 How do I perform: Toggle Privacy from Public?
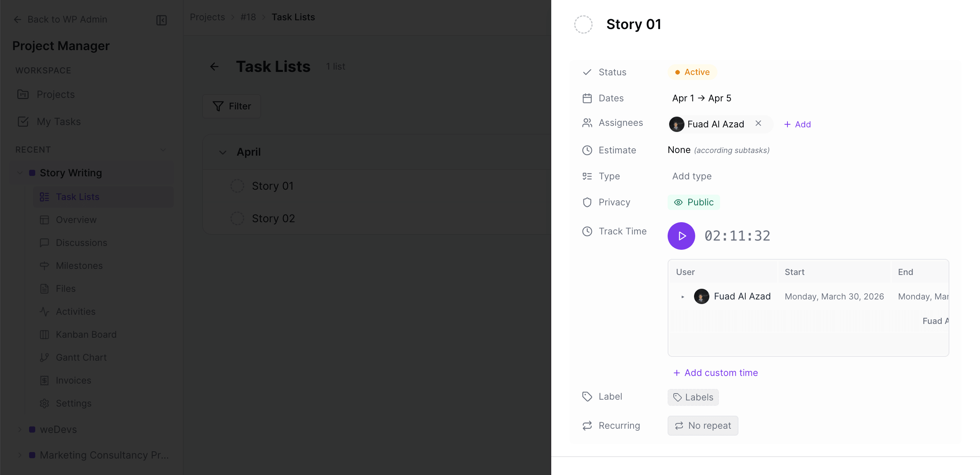[694, 202]
